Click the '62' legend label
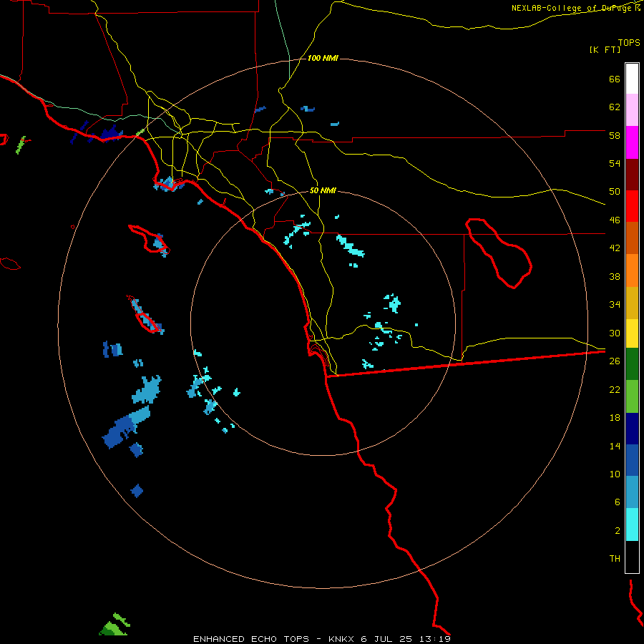Screen dimensions: 644x644 [x=615, y=107]
